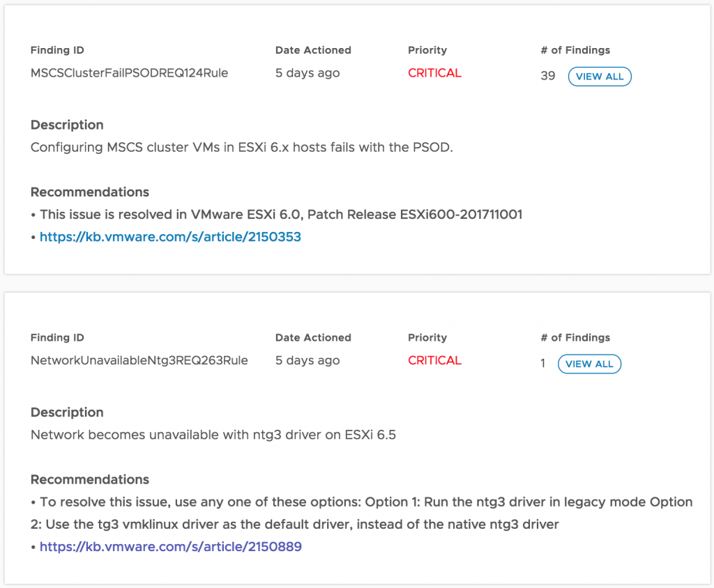Select the MSCSClusterFailPSODREQ124Rule finding ID
This screenshot has height=588, width=714.
pos(129,73)
